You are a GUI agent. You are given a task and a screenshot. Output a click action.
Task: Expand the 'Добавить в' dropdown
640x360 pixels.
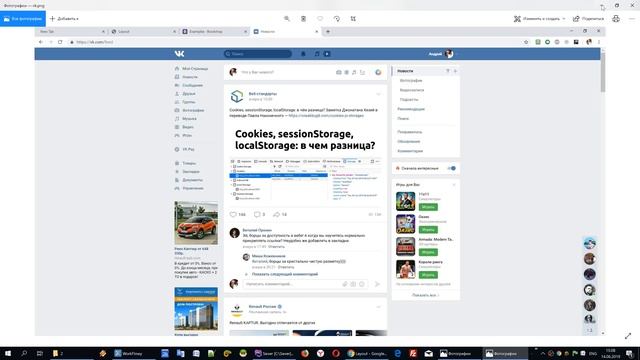click(x=64, y=19)
